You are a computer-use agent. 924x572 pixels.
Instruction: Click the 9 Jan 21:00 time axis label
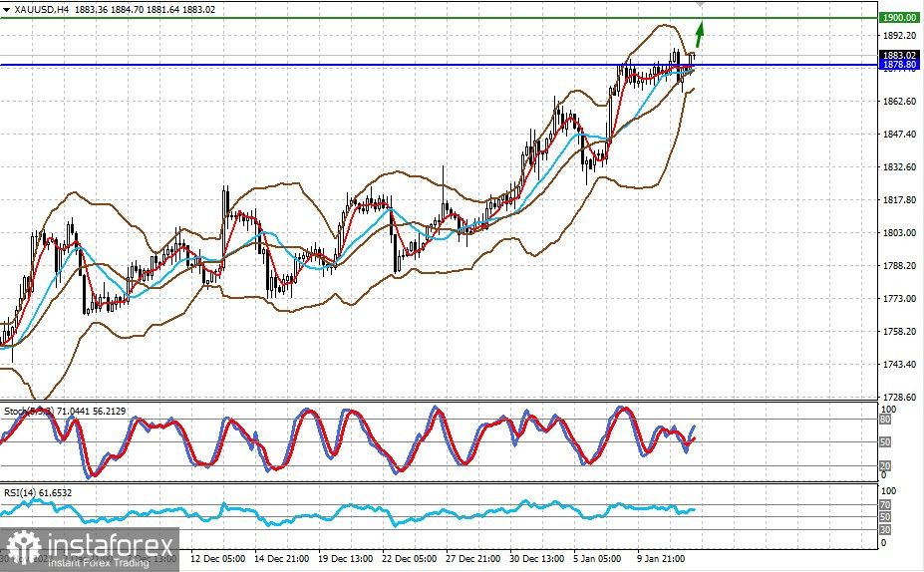(661, 558)
